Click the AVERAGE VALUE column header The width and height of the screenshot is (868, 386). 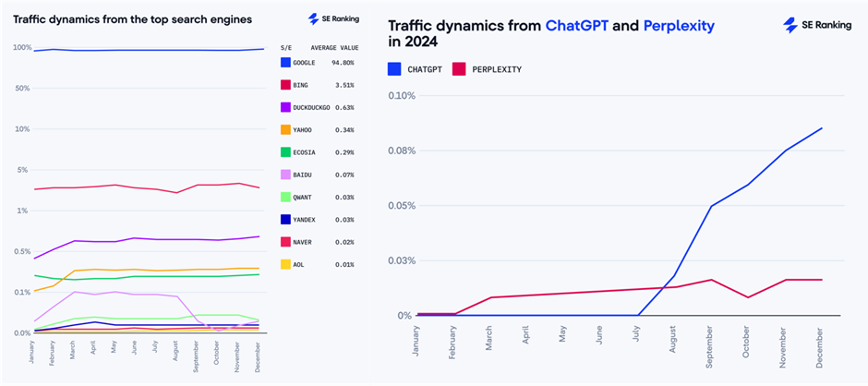click(x=332, y=45)
